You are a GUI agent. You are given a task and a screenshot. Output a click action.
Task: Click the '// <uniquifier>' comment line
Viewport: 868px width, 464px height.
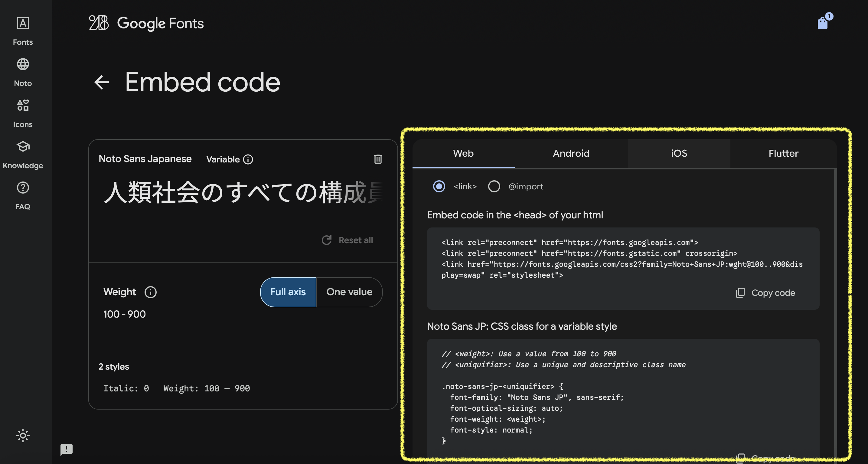563,364
